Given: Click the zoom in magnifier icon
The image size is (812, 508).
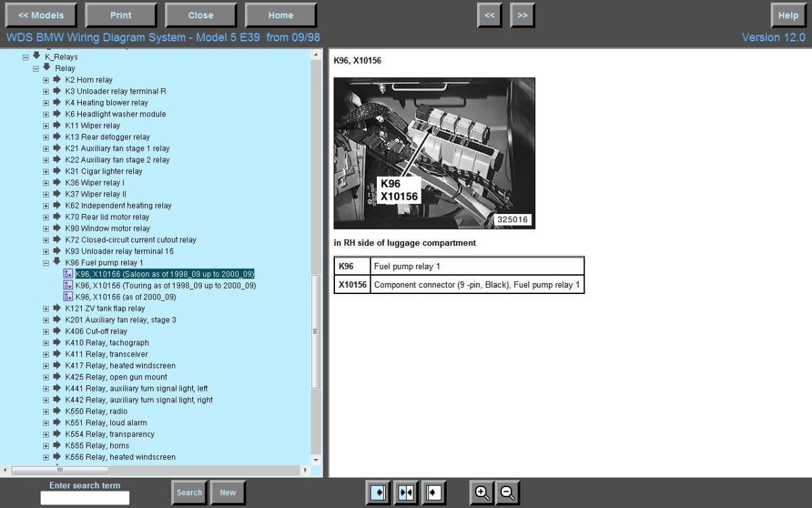Looking at the screenshot, I should click(482, 492).
